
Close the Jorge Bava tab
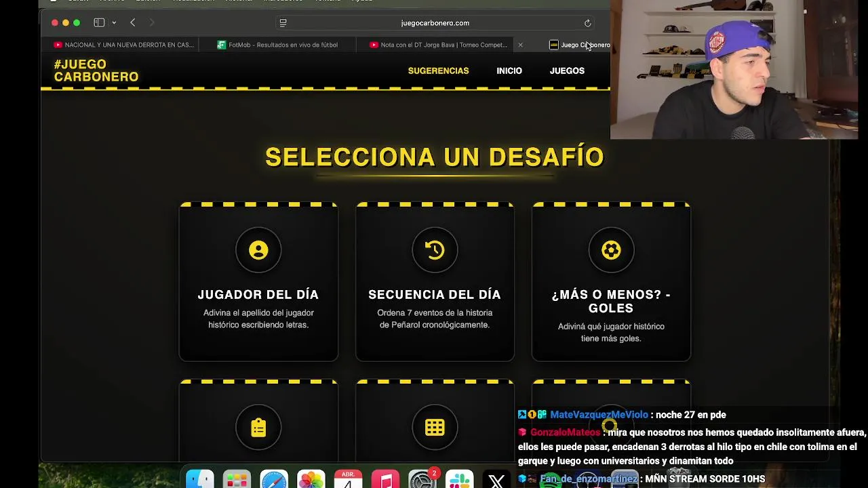coord(520,45)
